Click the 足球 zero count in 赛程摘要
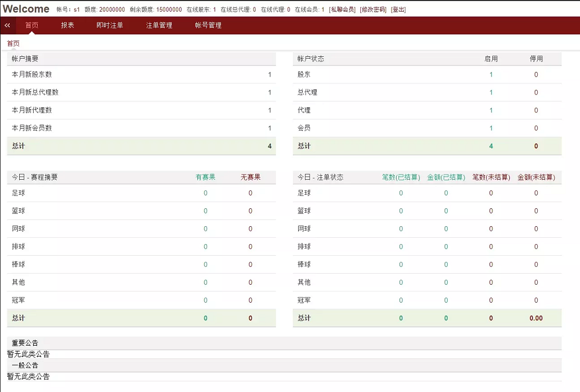This screenshot has width=580, height=392. pos(206,193)
